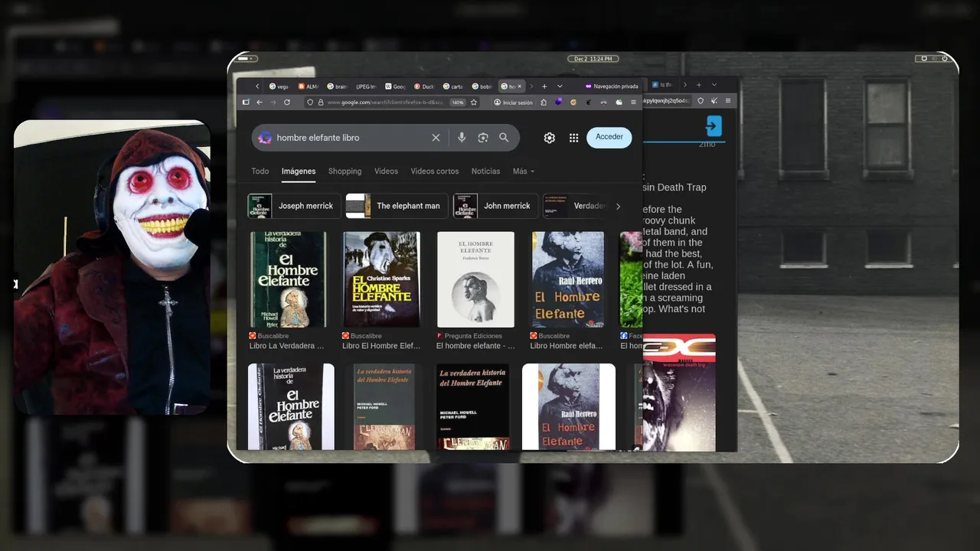This screenshot has width=980, height=551.
Task: Click blue sign-in arrow icon in right window
Action: click(714, 126)
